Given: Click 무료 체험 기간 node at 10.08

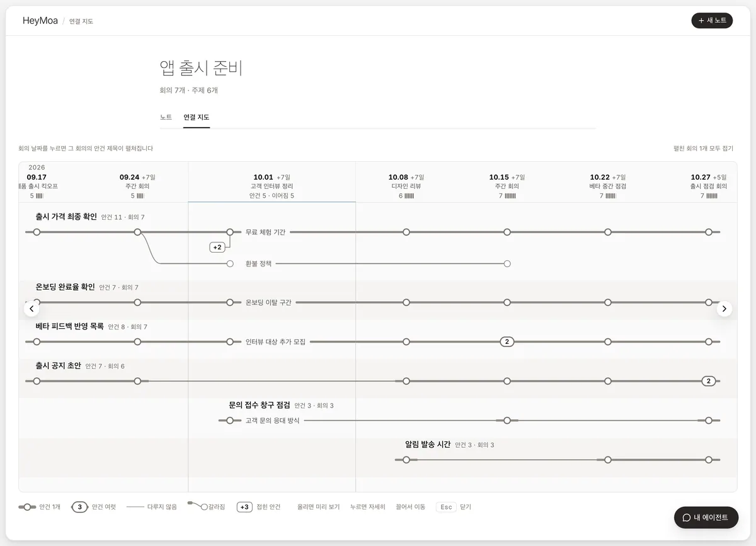Looking at the screenshot, I should click(x=406, y=232).
